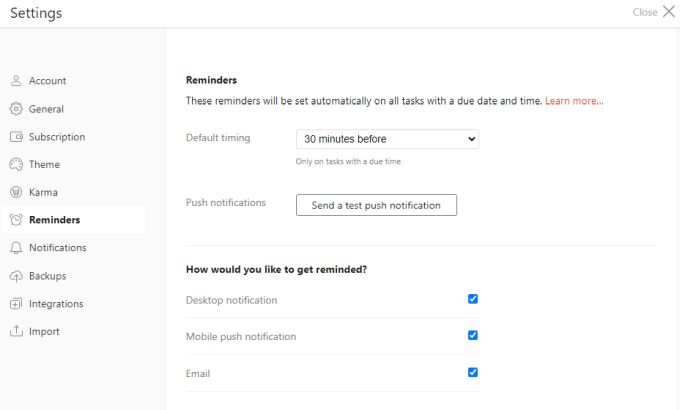Click the Import upload icon

(16, 331)
